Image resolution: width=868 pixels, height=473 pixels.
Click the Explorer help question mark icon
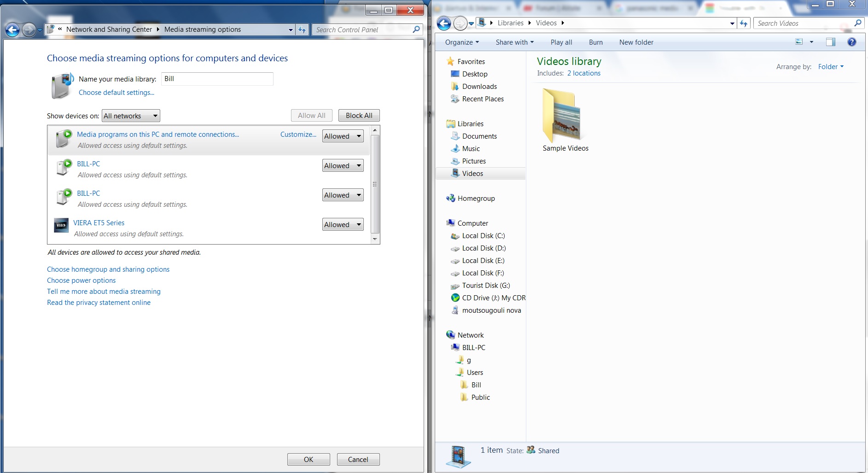point(851,42)
